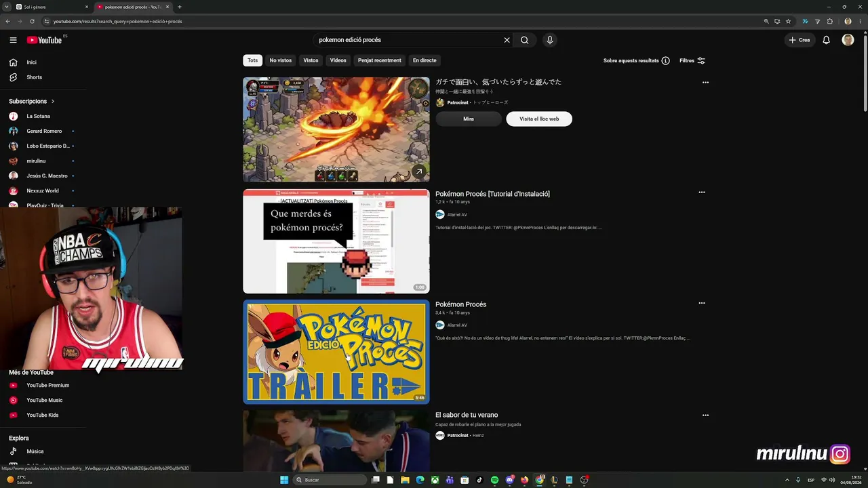The height and width of the screenshot is (488, 868).
Task: Open the YouTube hamburger guide menu
Action: (13, 40)
